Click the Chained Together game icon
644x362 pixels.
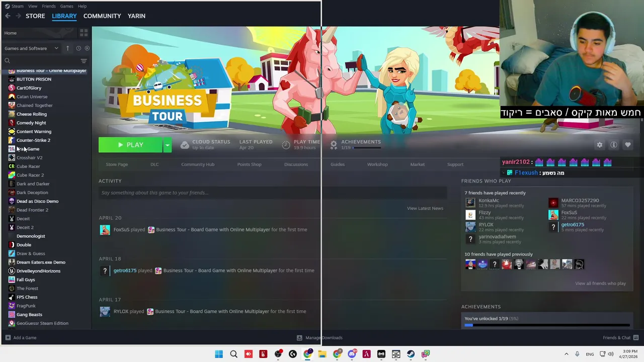click(x=12, y=106)
